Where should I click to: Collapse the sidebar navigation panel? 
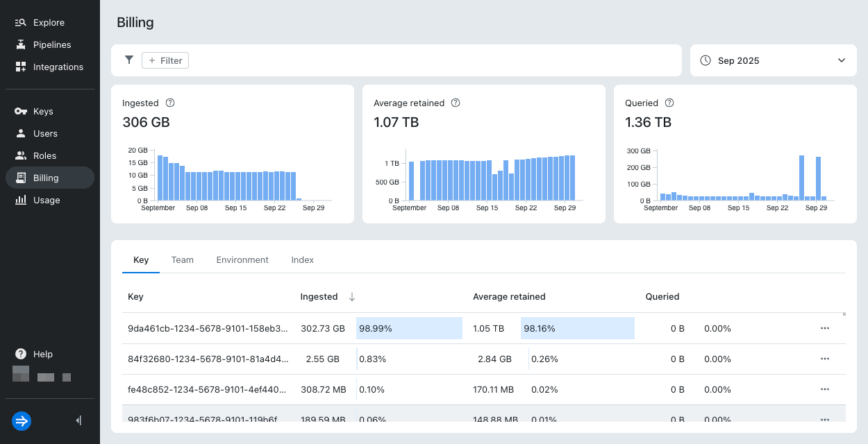click(78, 420)
